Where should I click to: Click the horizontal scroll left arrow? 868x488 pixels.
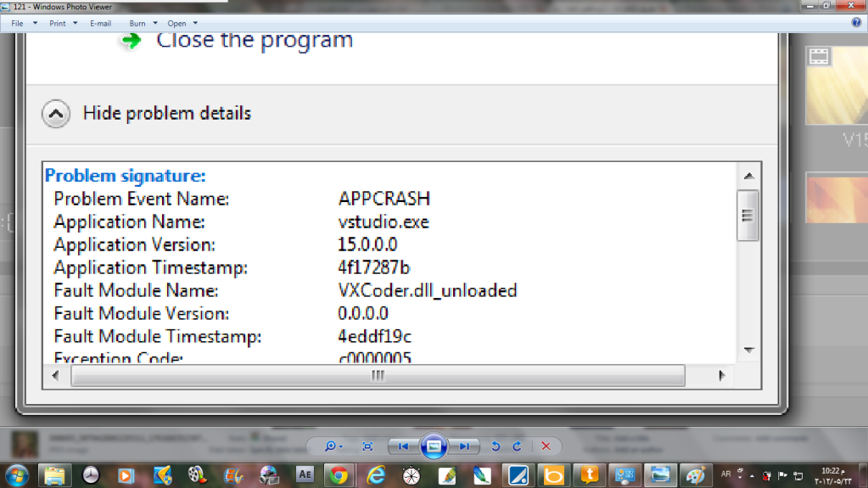click(55, 376)
